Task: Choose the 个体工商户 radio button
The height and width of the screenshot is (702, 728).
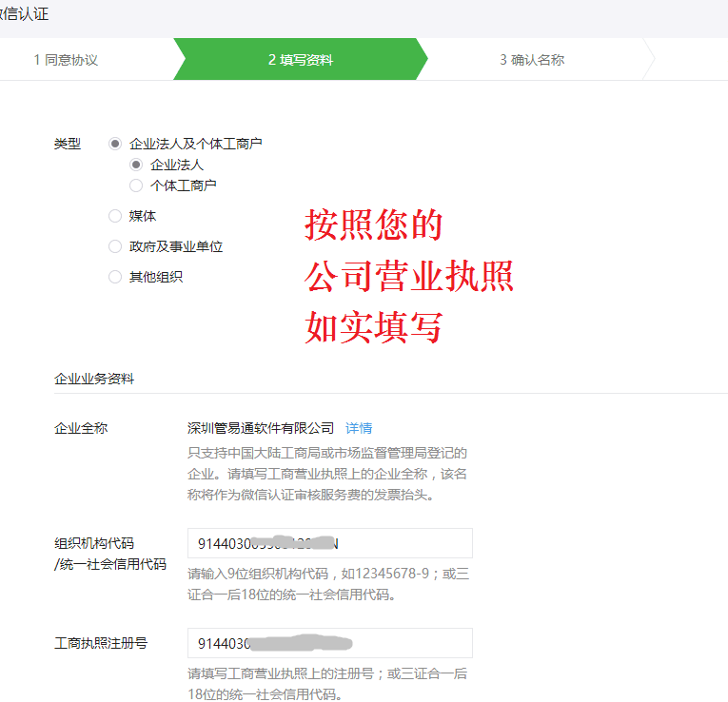Action: click(x=136, y=185)
